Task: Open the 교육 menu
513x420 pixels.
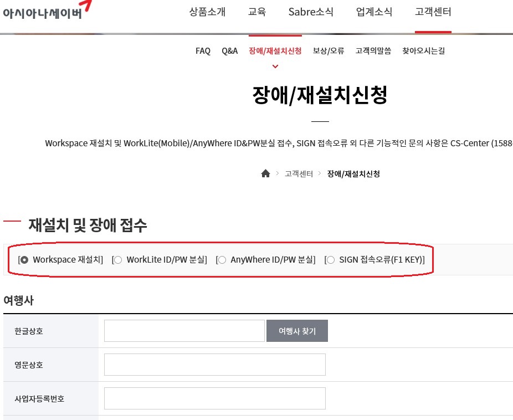Action: 257,12
